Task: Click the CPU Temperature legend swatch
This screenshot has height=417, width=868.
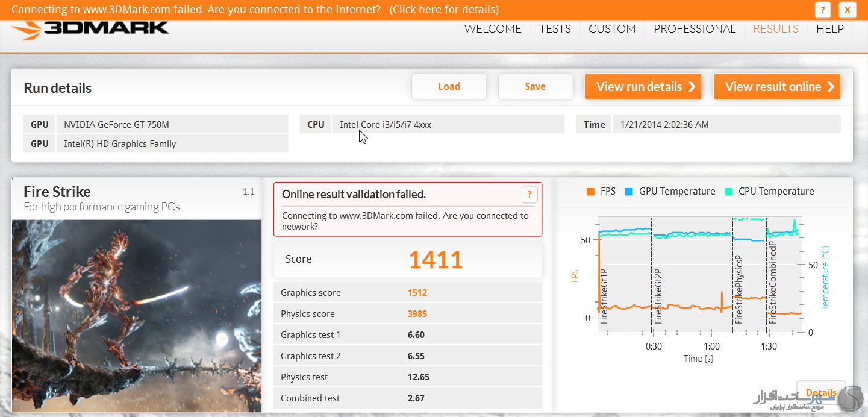Action: coord(728,192)
